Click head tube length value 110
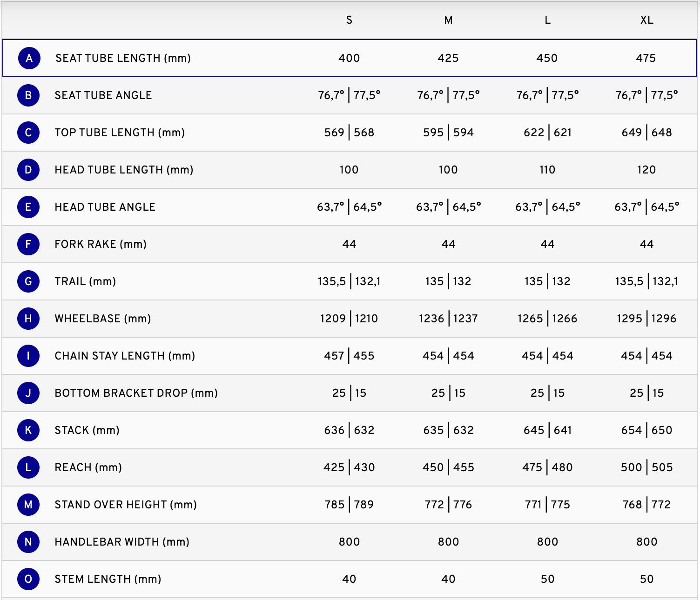The height and width of the screenshot is (600, 700). [548, 170]
